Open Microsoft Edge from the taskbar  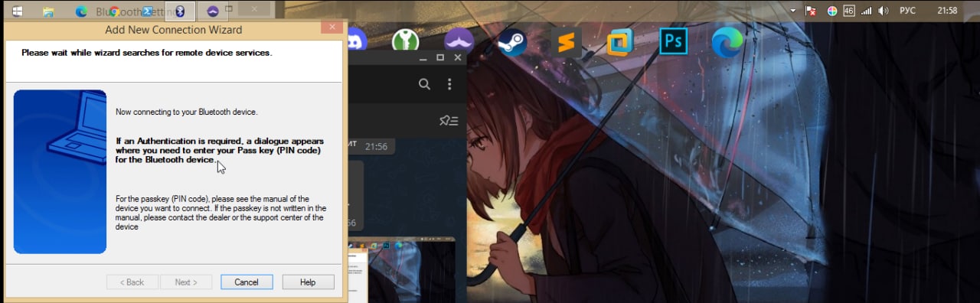[81, 11]
